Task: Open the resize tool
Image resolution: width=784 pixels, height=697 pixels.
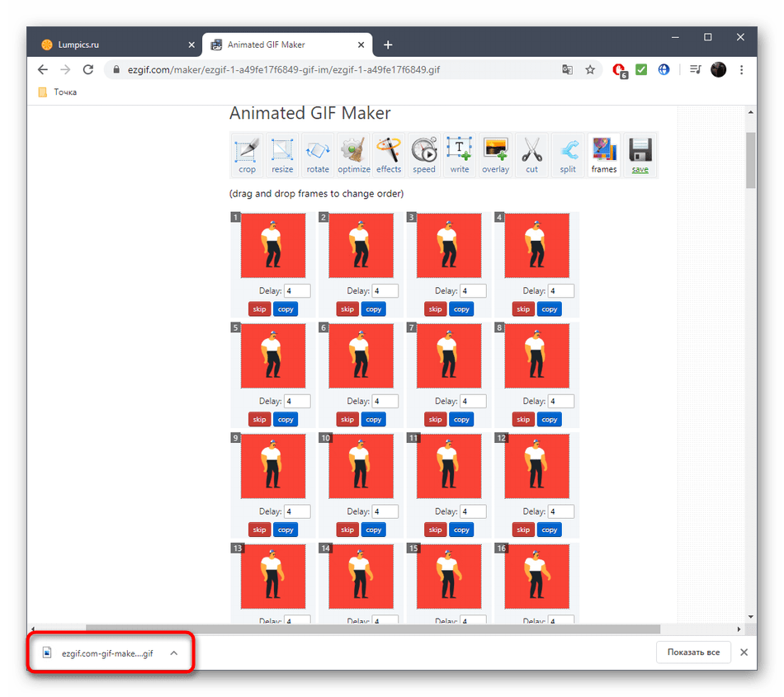Action: [x=282, y=155]
